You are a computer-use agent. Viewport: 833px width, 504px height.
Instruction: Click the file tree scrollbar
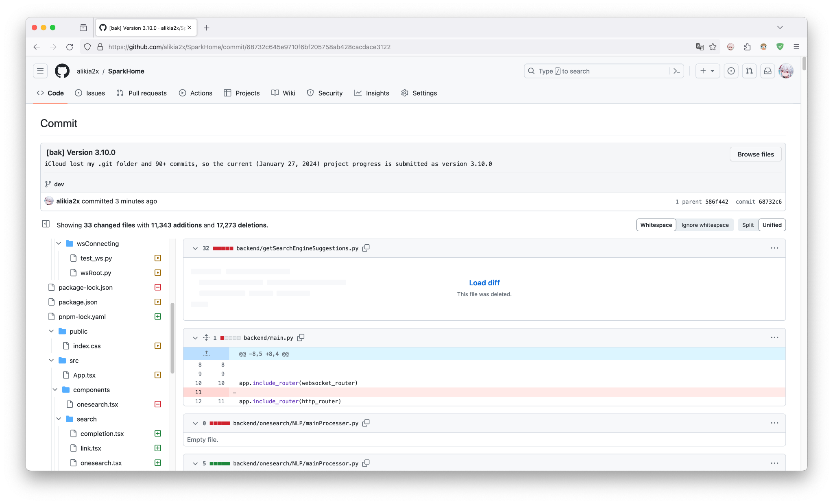[x=172, y=337]
